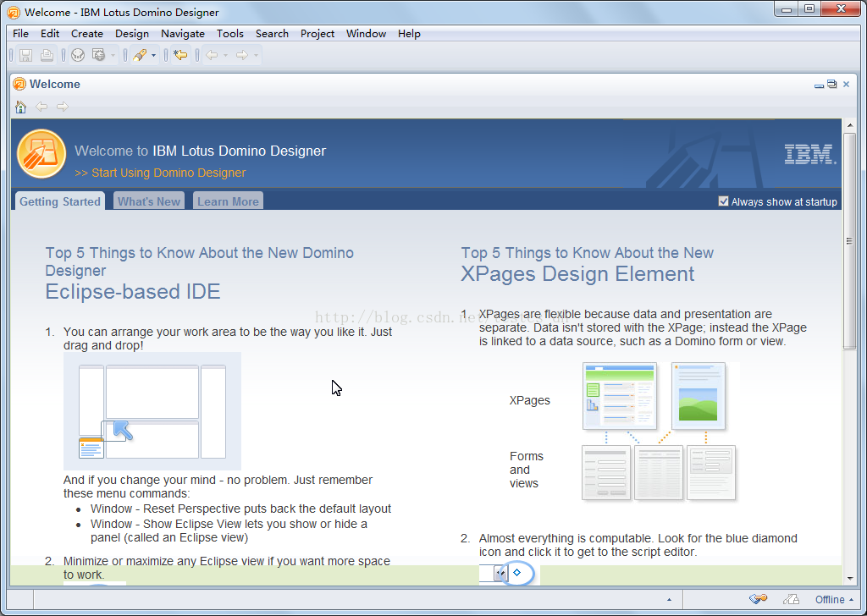The width and height of the screenshot is (867, 616).
Task: Click the Eclipse-based IDE heading
Action: (x=133, y=292)
